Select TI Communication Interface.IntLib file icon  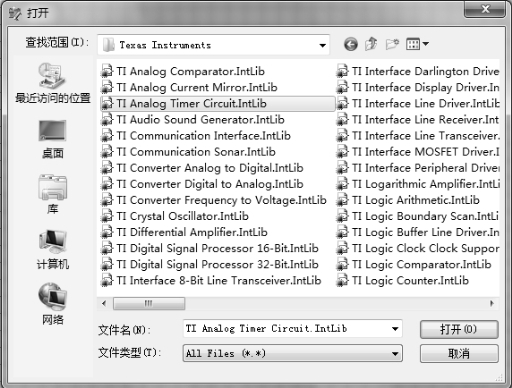click(x=107, y=136)
